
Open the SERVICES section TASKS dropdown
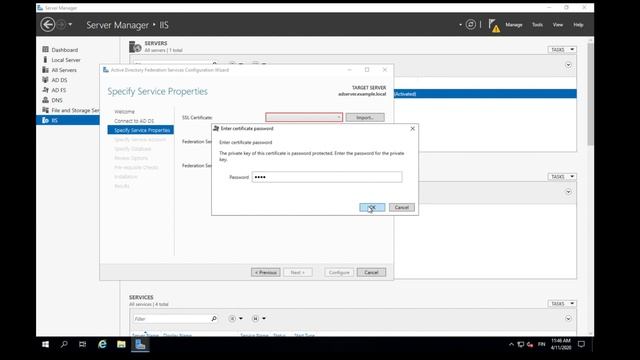562,304
